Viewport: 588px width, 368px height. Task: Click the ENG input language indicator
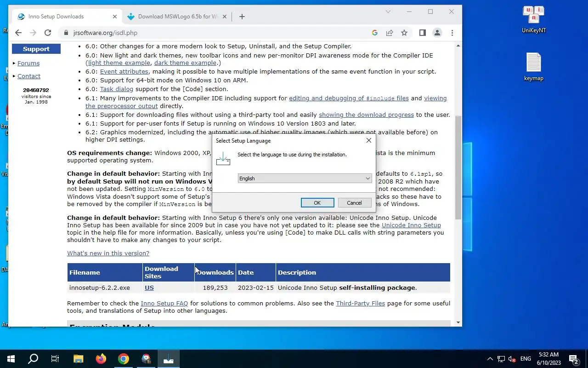(526, 359)
